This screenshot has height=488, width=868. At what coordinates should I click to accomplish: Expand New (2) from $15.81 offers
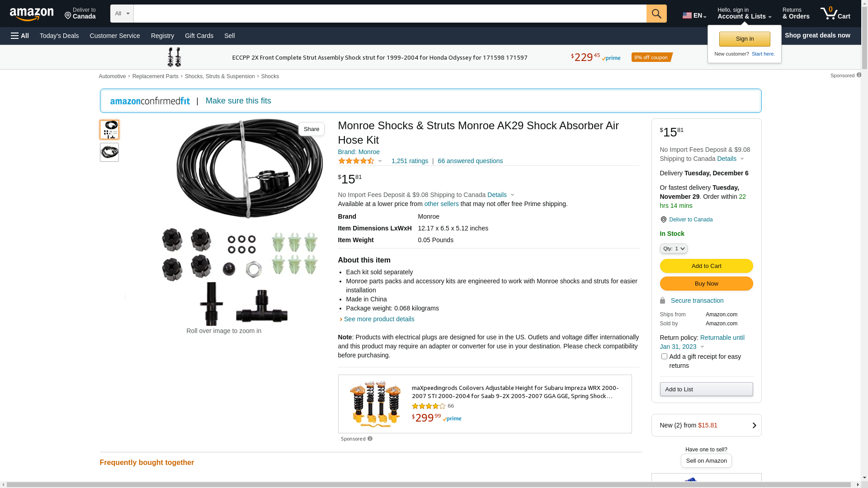[706, 425]
